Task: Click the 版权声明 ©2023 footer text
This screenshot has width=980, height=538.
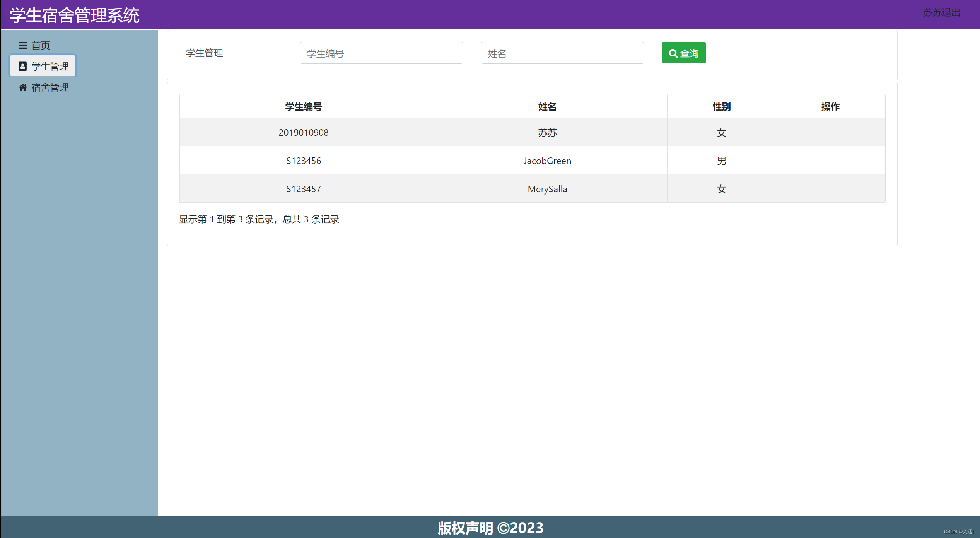Action: pos(490,528)
